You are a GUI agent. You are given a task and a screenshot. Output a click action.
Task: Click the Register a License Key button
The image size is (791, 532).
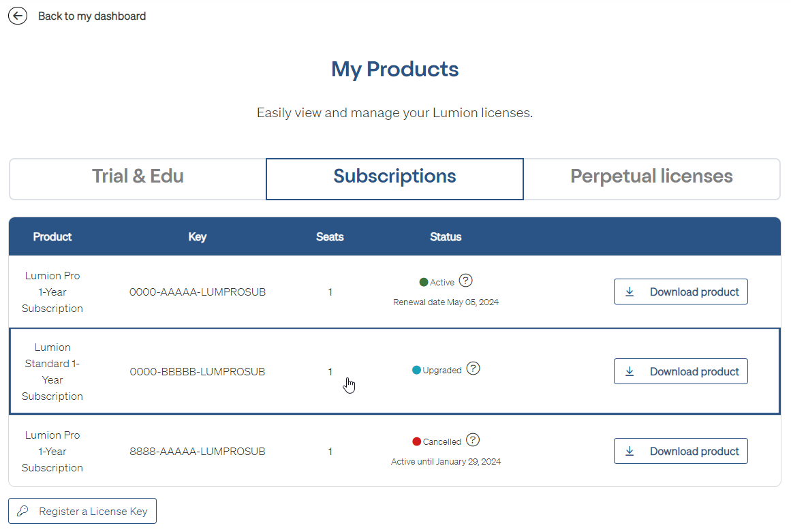coord(82,511)
